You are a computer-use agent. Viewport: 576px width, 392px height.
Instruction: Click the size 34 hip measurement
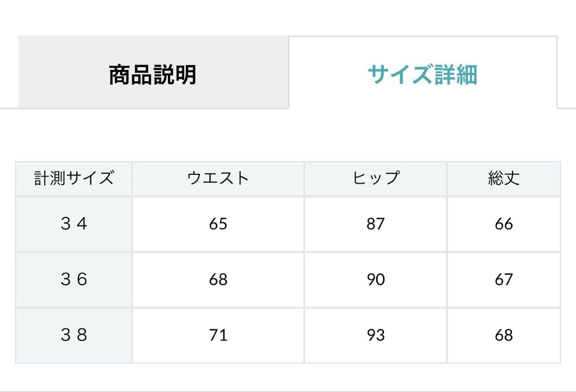click(375, 224)
